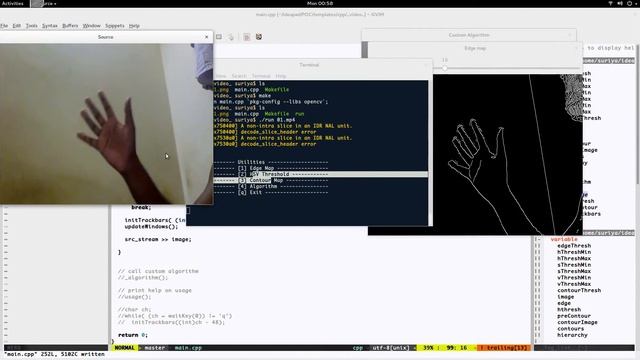Open the Tools menu in GVim
Image resolution: width=640 pixels, height=360 pixels.
click(31, 26)
